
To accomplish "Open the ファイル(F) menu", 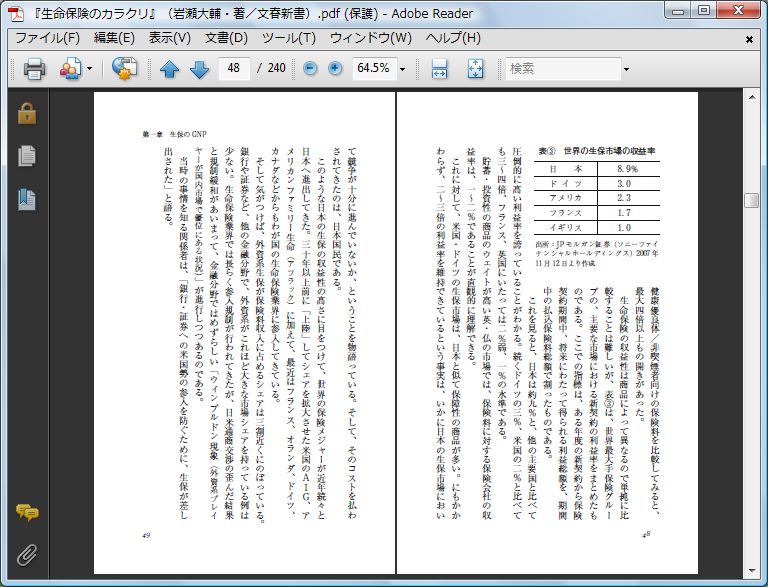I will [48, 38].
